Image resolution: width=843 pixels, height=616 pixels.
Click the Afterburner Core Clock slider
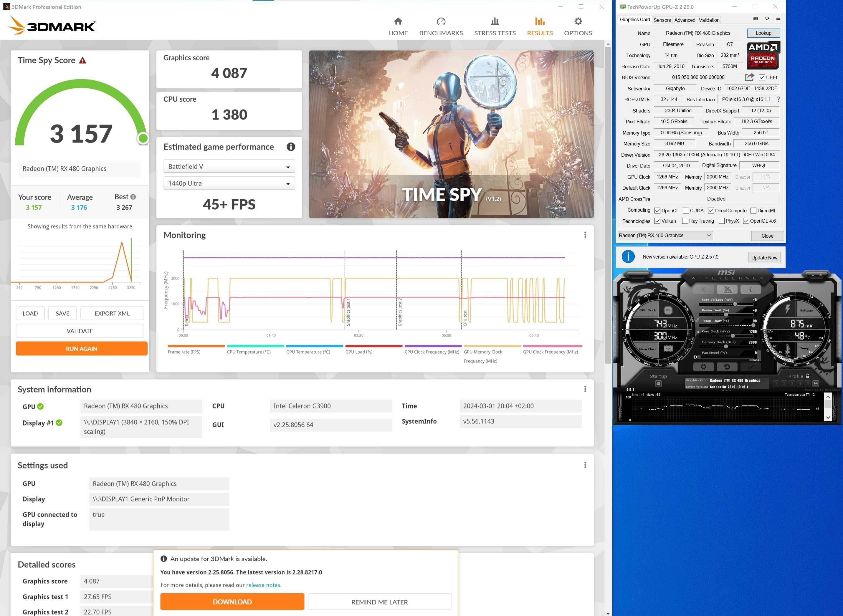tap(726, 336)
